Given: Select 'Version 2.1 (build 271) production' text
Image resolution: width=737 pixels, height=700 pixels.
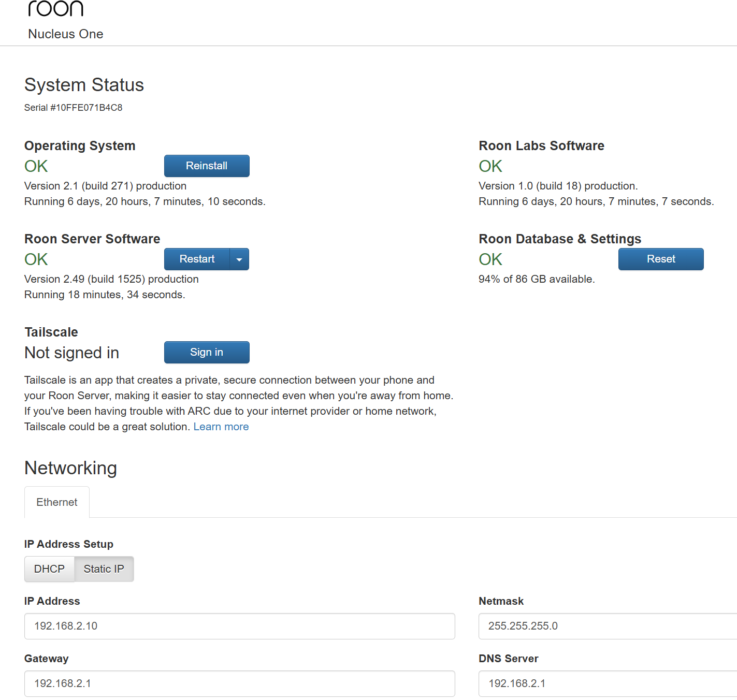Looking at the screenshot, I should pyautogui.click(x=106, y=186).
